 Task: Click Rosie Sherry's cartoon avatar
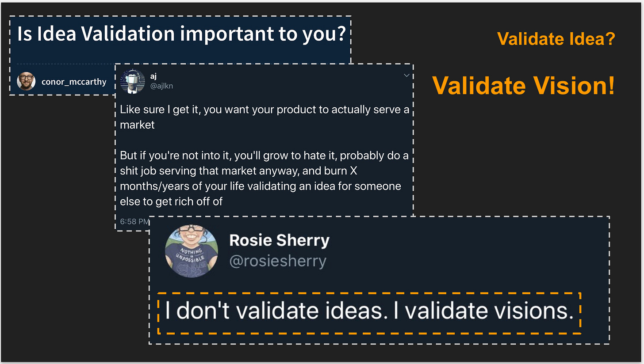tap(192, 251)
